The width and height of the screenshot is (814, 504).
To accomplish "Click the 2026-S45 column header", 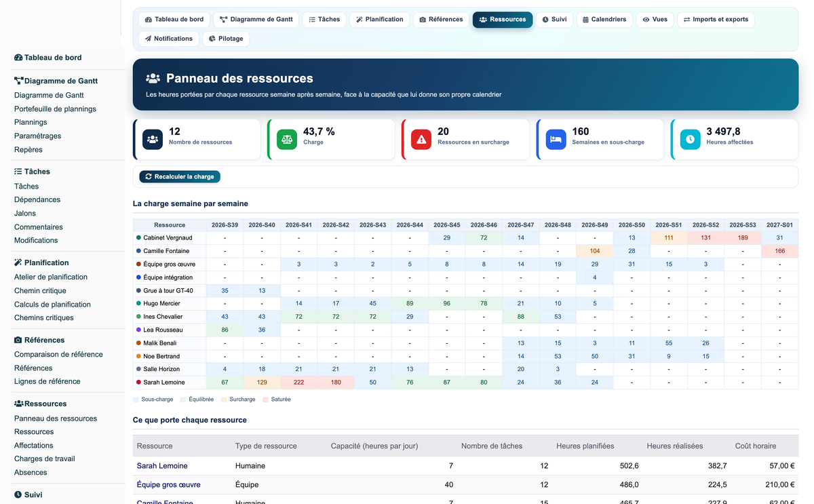I will point(447,225).
